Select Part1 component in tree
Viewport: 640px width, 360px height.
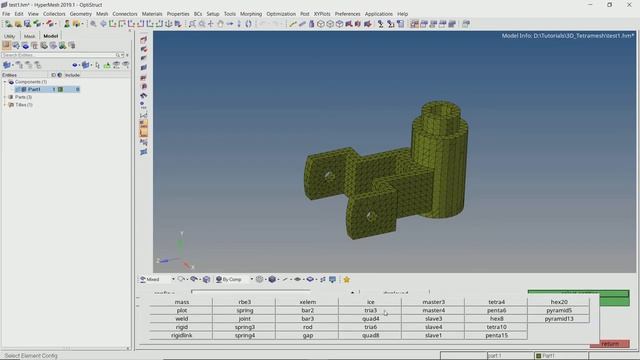(x=34, y=89)
